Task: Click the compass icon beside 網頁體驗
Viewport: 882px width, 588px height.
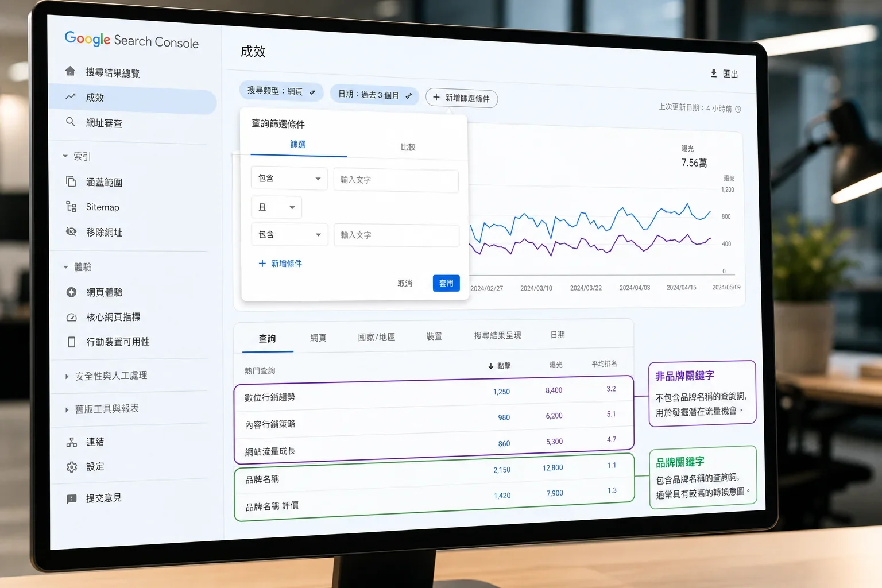Action: pyautogui.click(x=71, y=292)
